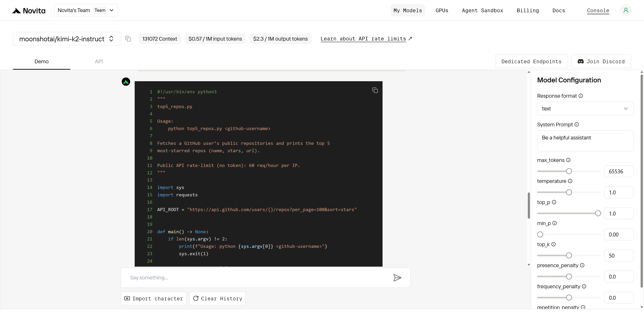
Task: Adjust the top_k slider handle
Action: (x=569, y=255)
